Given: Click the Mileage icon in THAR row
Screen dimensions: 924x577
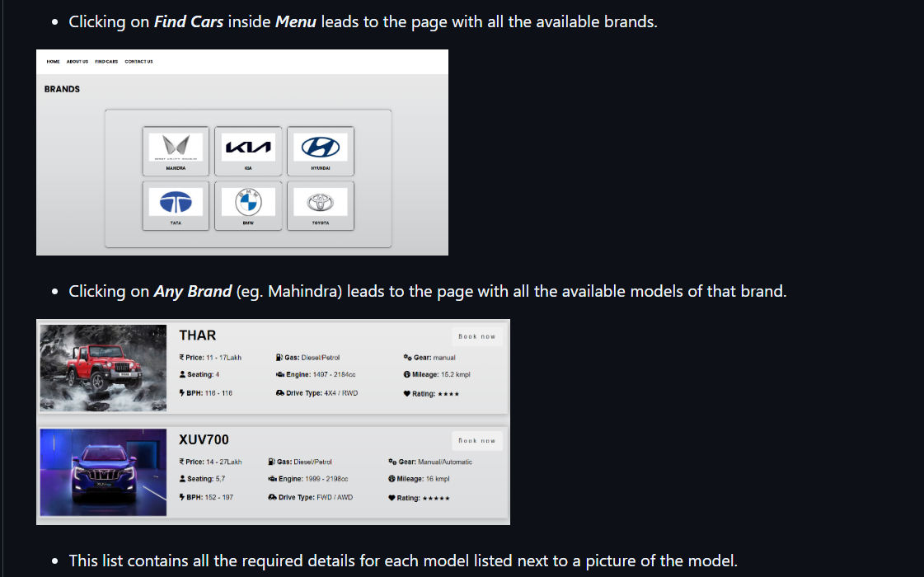Looking at the screenshot, I should pos(407,375).
